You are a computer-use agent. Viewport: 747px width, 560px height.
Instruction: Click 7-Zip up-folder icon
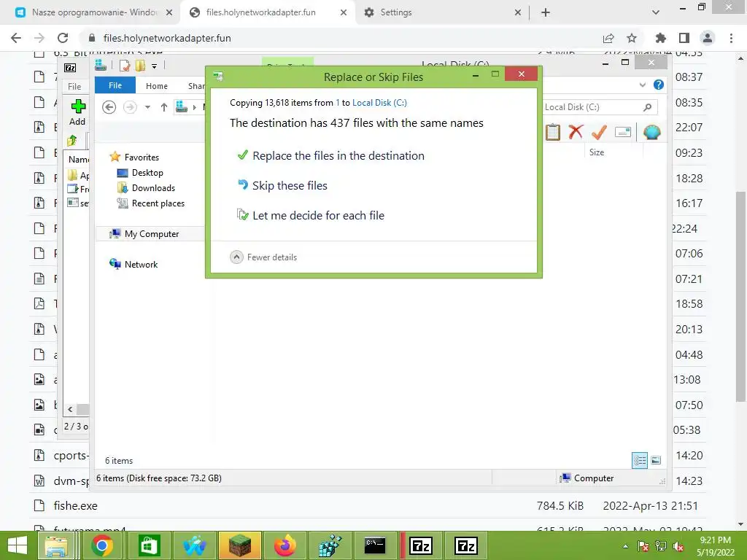[x=72, y=140]
